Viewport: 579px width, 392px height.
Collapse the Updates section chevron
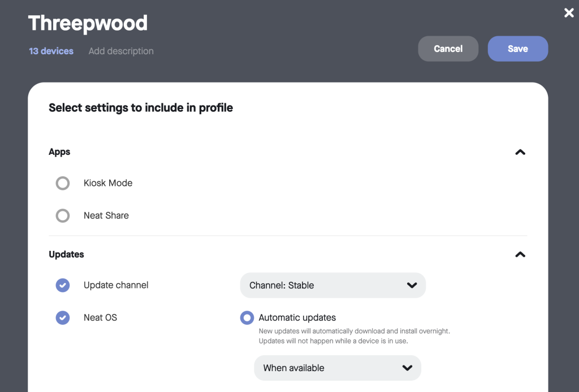pyautogui.click(x=520, y=254)
